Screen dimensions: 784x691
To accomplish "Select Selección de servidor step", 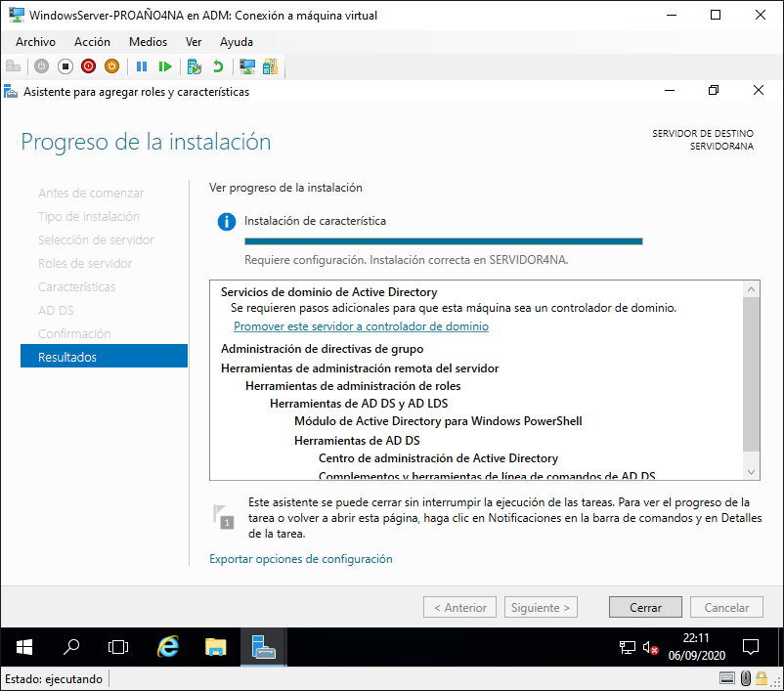I will click(x=96, y=240).
